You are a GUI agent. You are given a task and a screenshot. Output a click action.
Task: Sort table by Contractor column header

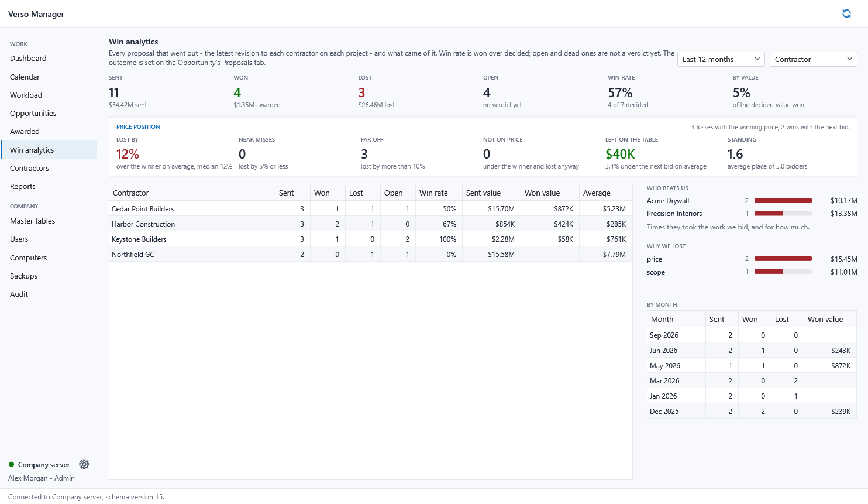click(x=192, y=193)
